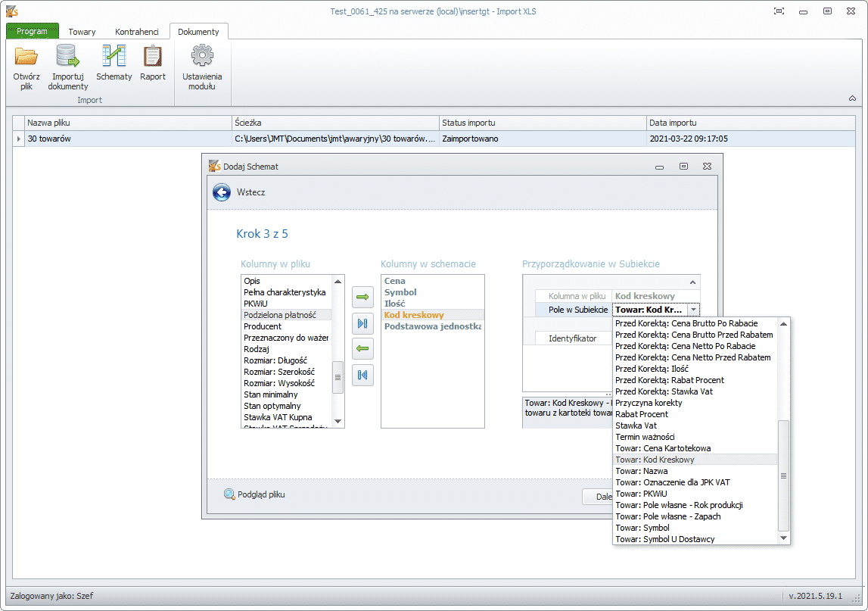Pick Rabat Procent from the list
The image size is (868, 611).
695,414
